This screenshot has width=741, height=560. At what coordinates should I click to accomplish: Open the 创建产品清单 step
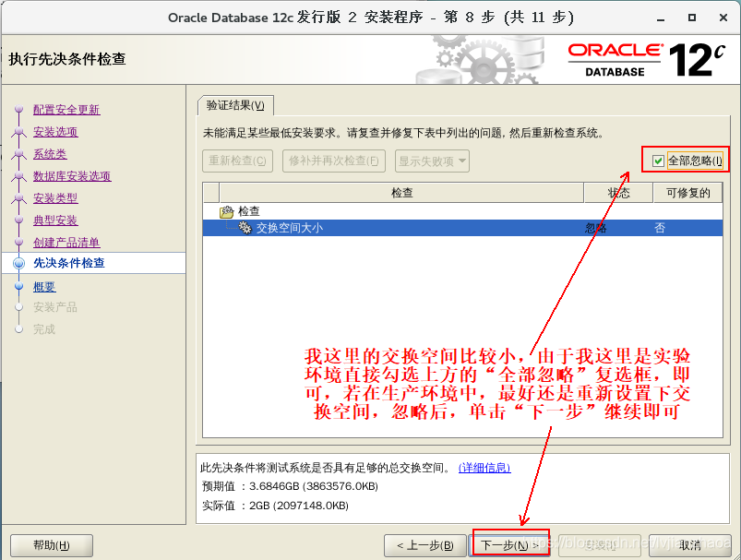pyautogui.click(x=66, y=243)
